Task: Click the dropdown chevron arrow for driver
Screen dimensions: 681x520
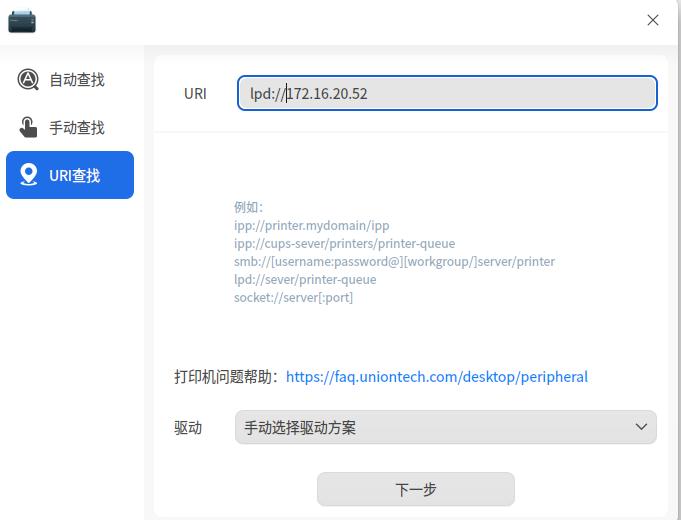Action: coord(641,427)
